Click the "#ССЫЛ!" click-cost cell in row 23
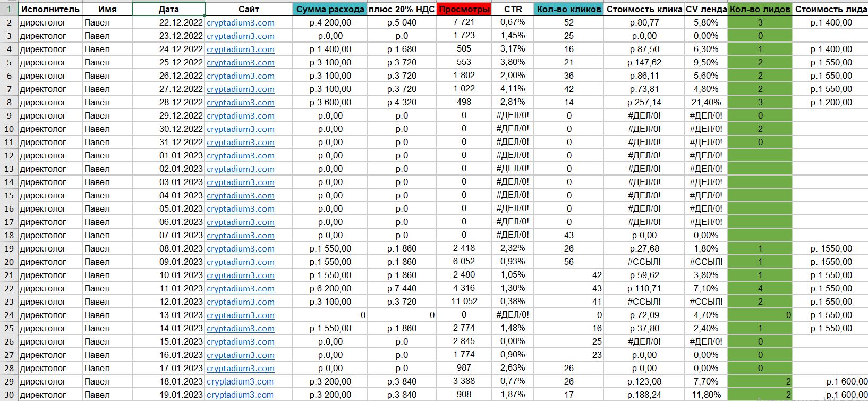This screenshot has width=868, height=401. click(644, 302)
